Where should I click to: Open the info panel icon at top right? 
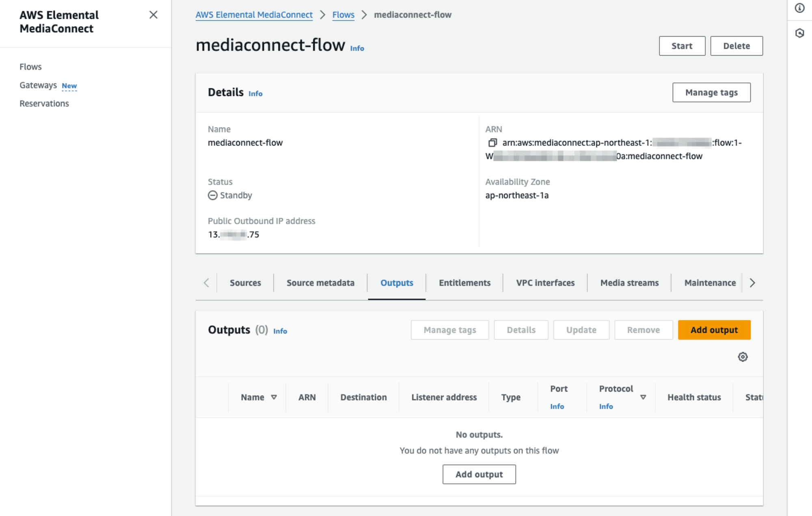tap(799, 8)
